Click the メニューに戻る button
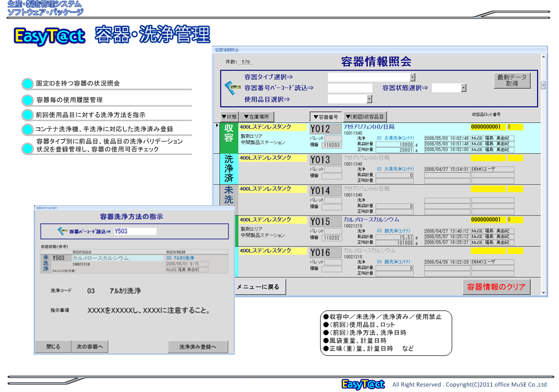 tap(260, 287)
